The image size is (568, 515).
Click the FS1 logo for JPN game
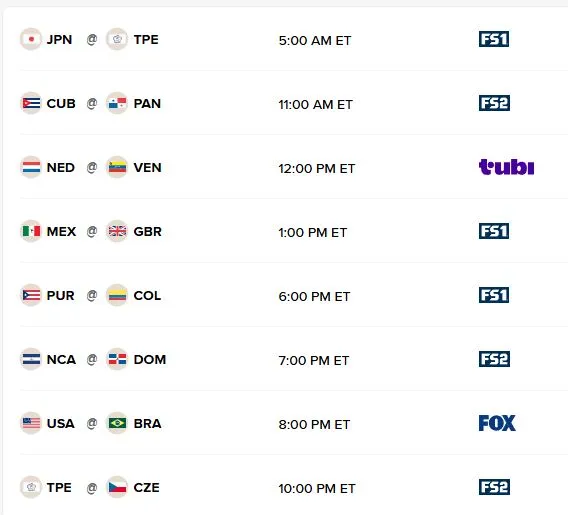[494, 39]
